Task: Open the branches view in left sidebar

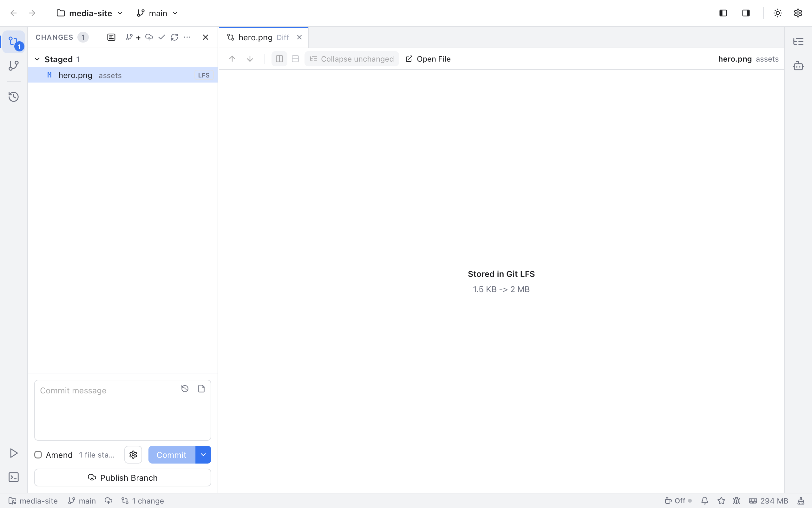Action: [x=14, y=65]
